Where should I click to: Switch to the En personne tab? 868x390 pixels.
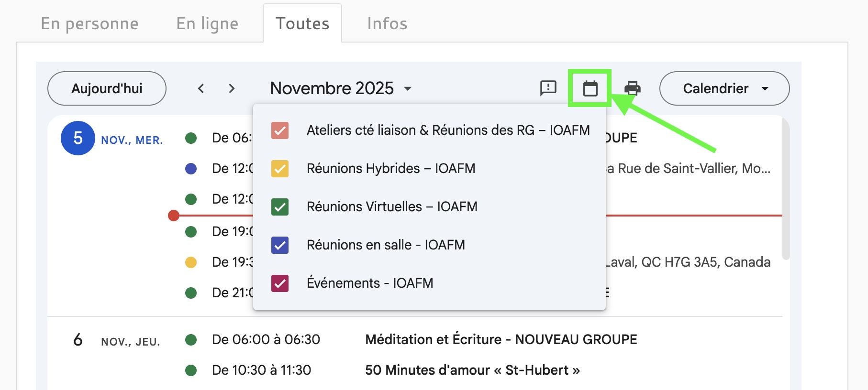click(x=89, y=23)
